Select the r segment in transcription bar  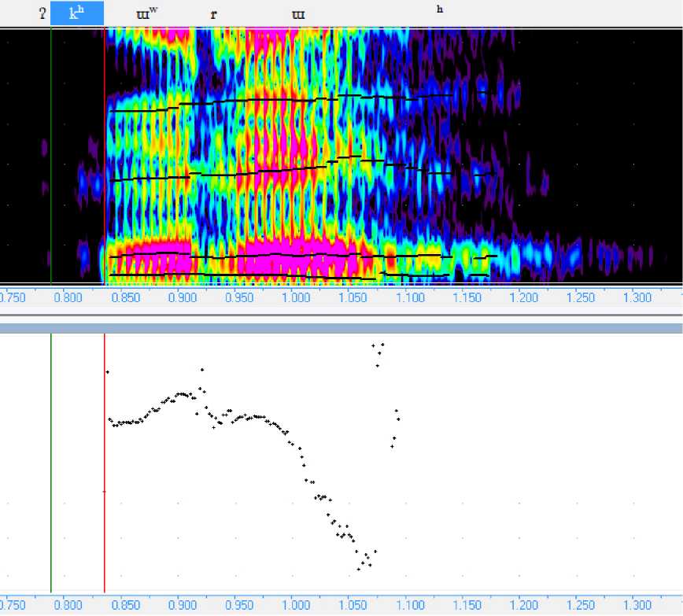(x=213, y=14)
